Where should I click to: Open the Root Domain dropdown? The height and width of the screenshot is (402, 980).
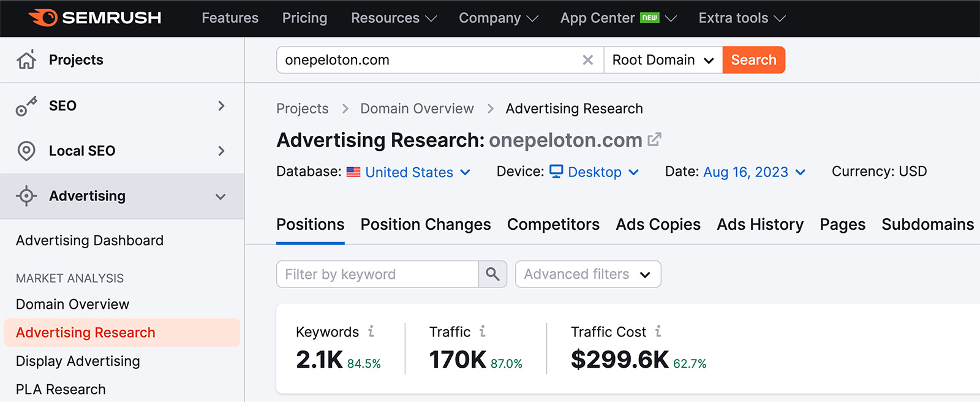(x=663, y=60)
